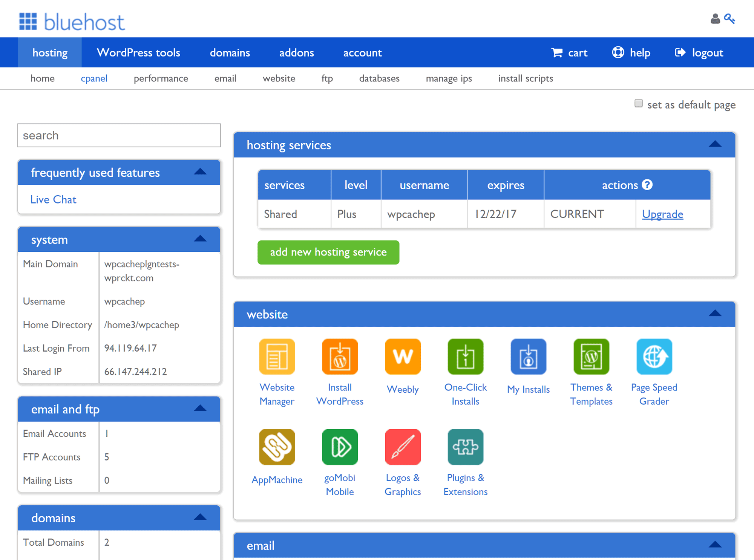Switch to the performance sub-tab
Viewport: 754px width, 560px height.
point(161,78)
